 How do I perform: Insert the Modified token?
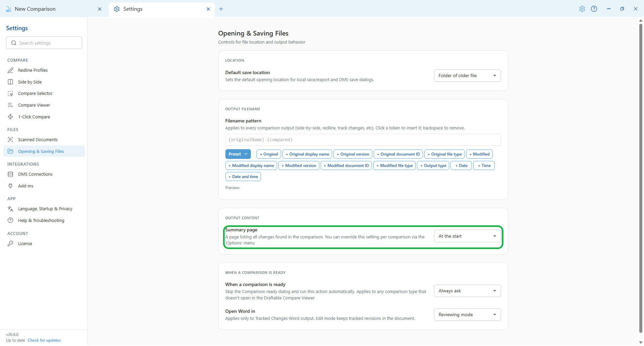[479, 154]
